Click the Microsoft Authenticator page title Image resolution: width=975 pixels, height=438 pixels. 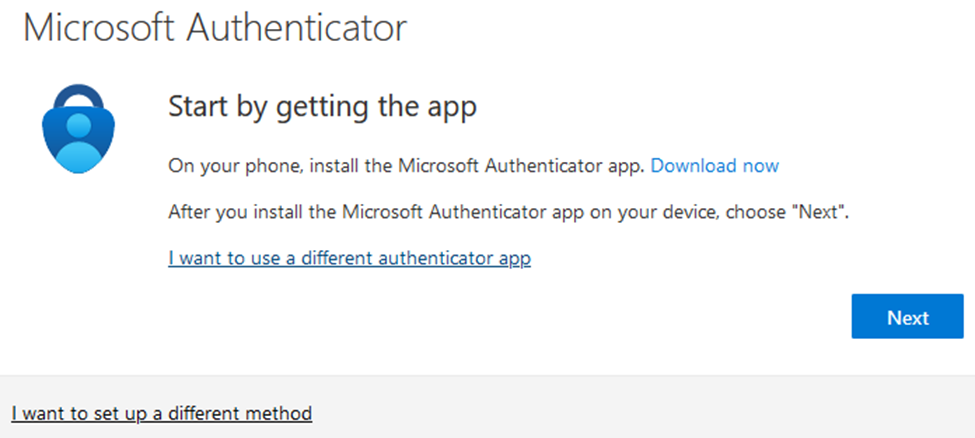215,27
